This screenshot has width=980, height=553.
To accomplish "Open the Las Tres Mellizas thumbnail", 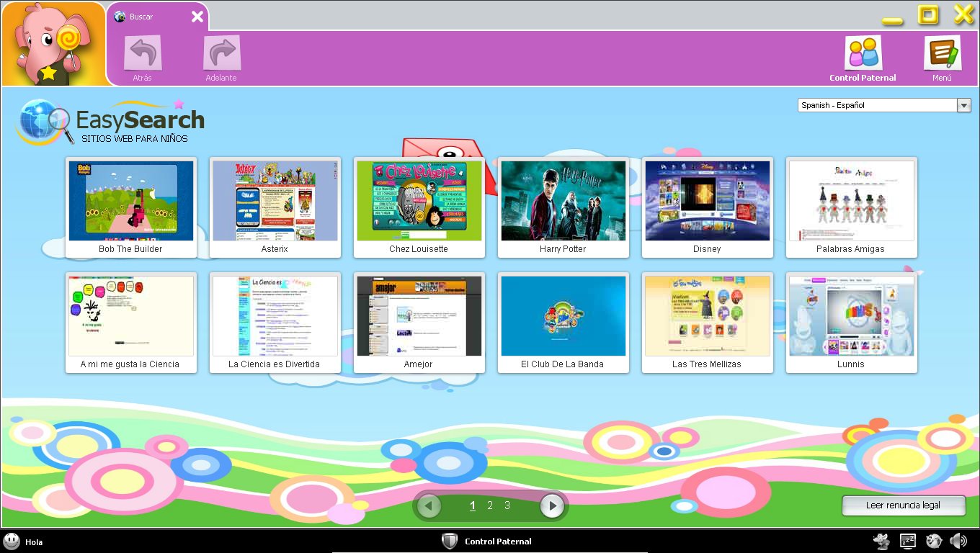I will [x=708, y=323].
